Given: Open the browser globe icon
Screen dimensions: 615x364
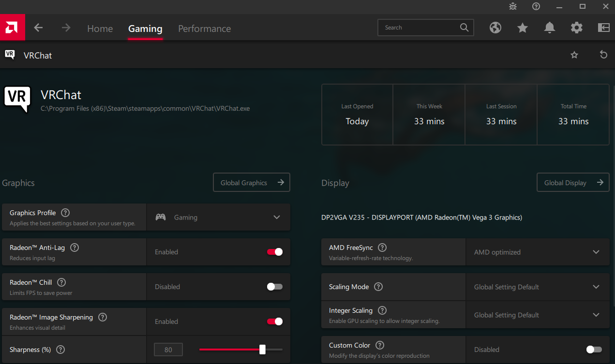Looking at the screenshot, I should pyautogui.click(x=495, y=28).
